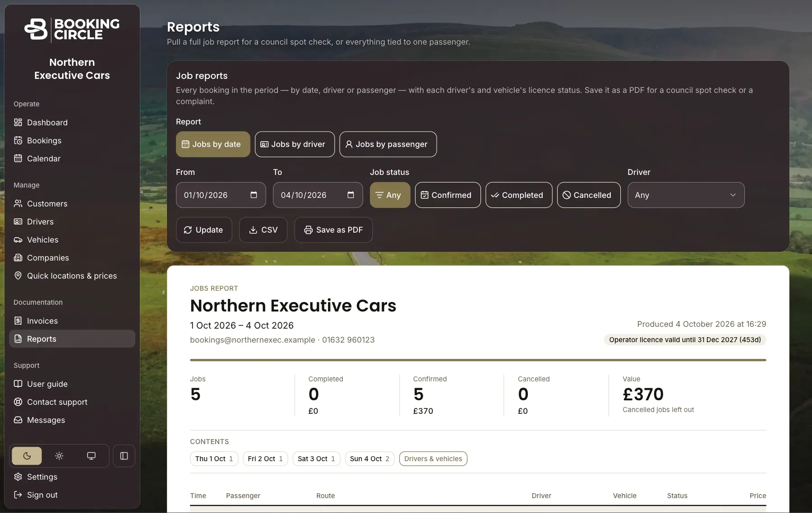812x513 pixels.
Task: Open the To date calendar picker icon
Action: tap(351, 195)
